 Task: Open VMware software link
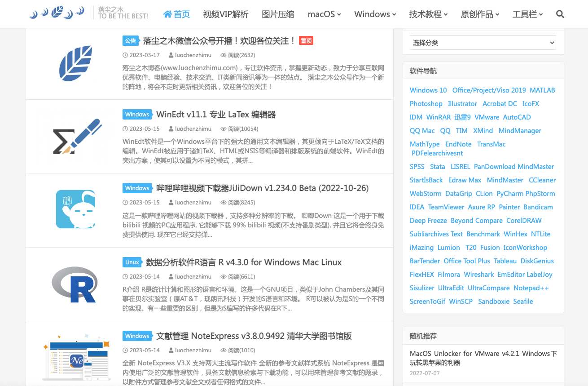coord(487,117)
